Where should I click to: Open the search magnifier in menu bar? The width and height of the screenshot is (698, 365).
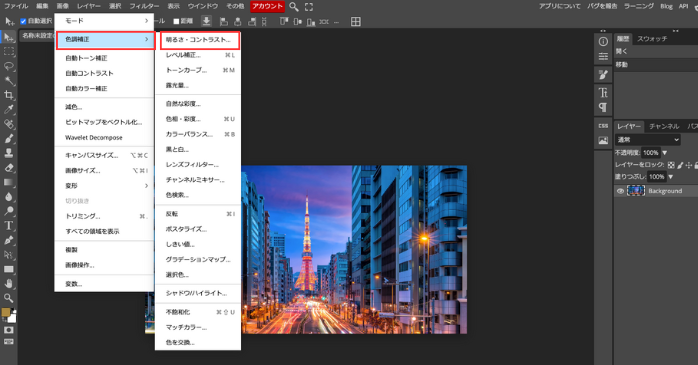(x=294, y=7)
